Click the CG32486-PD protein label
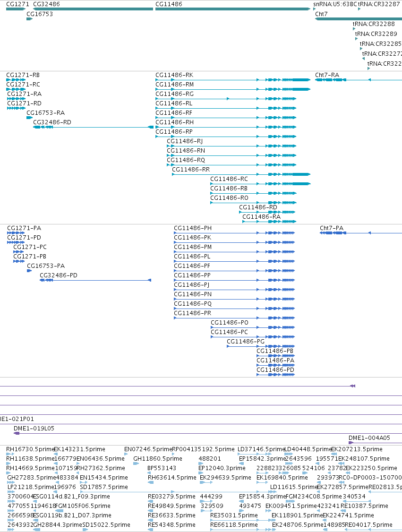The image size is (402, 532). click(59, 275)
